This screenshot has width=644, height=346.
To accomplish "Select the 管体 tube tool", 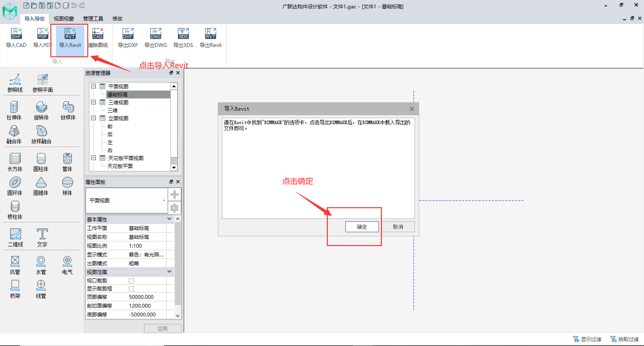I will coord(67,162).
